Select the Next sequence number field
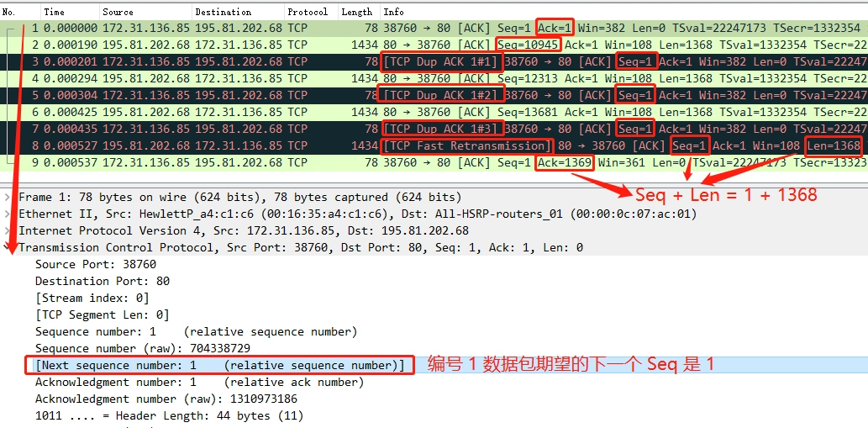Image resolution: width=868 pixels, height=428 pixels. pos(220,366)
